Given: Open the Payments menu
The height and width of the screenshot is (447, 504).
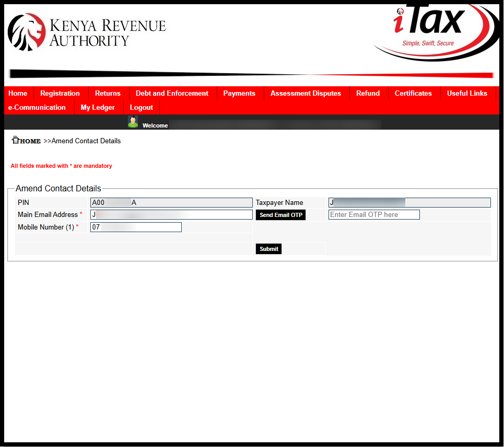Looking at the screenshot, I should coord(239,93).
